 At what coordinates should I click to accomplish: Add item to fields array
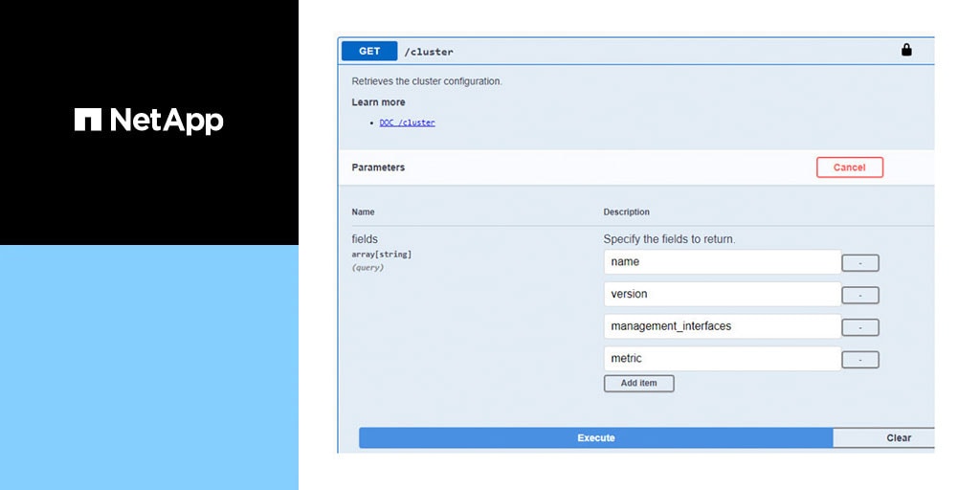tap(638, 383)
